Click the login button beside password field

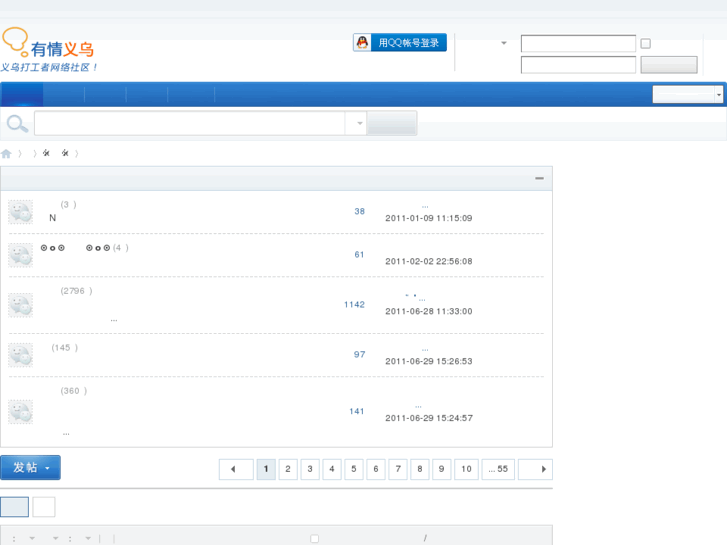[669, 65]
